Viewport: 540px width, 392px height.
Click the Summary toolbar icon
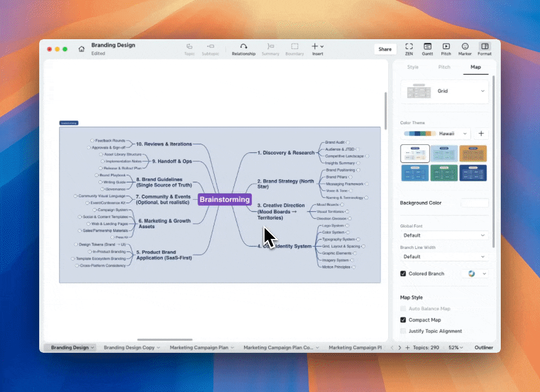click(x=271, y=49)
